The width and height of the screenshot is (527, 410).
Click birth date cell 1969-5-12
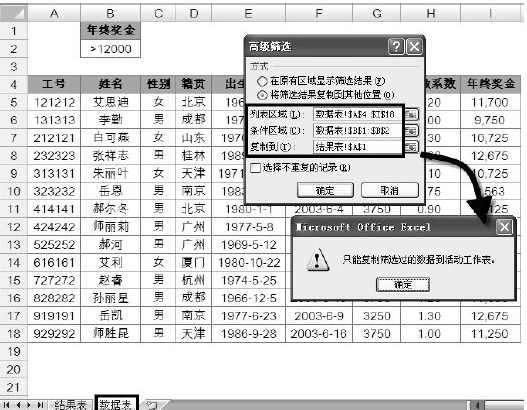pyautogui.click(x=249, y=245)
